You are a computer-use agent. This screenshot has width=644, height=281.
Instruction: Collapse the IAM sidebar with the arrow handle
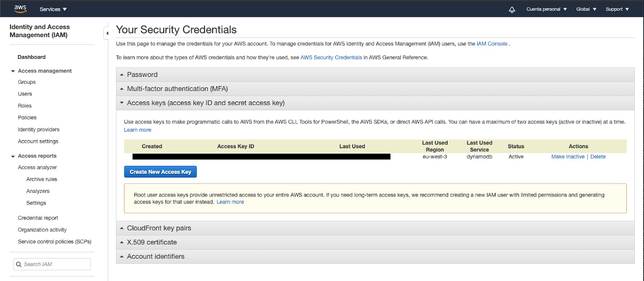click(x=107, y=33)
